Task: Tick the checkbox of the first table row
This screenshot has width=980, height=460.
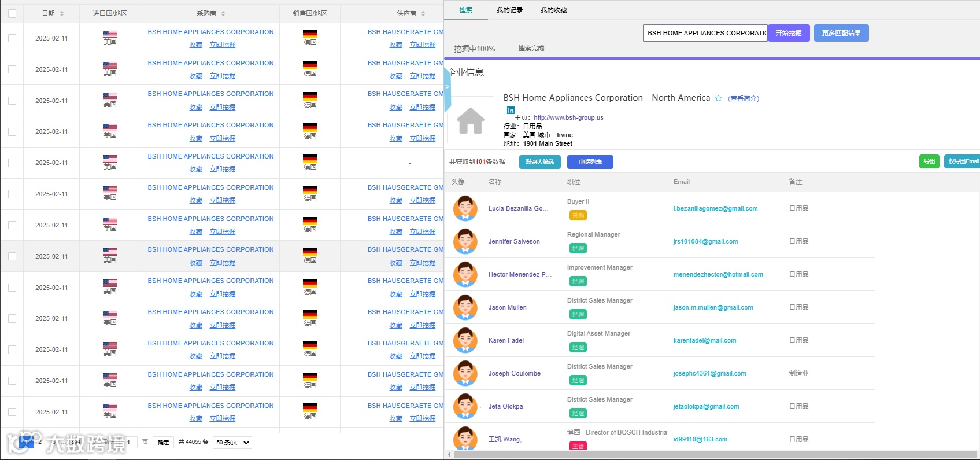Action: coord(12,38)
